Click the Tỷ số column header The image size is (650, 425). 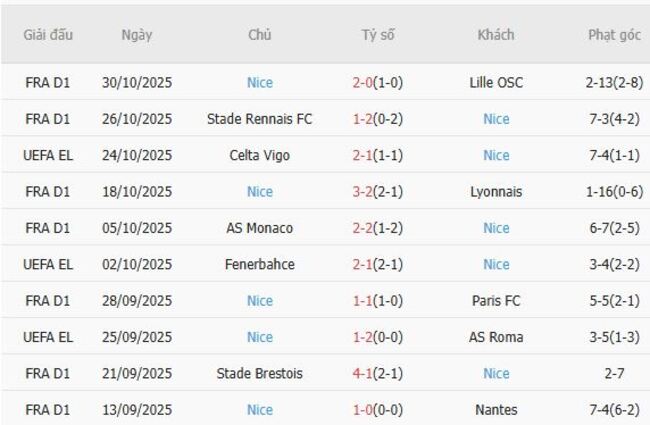378,35
